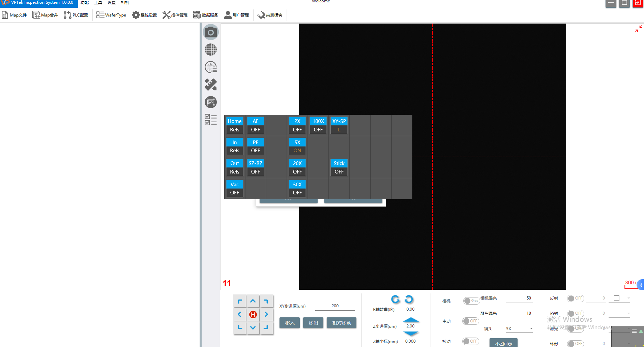The image size is (644, 347).
Task: Click the Map文件 toolbar item
Action: pyautogui.click(x=14, y=15)
